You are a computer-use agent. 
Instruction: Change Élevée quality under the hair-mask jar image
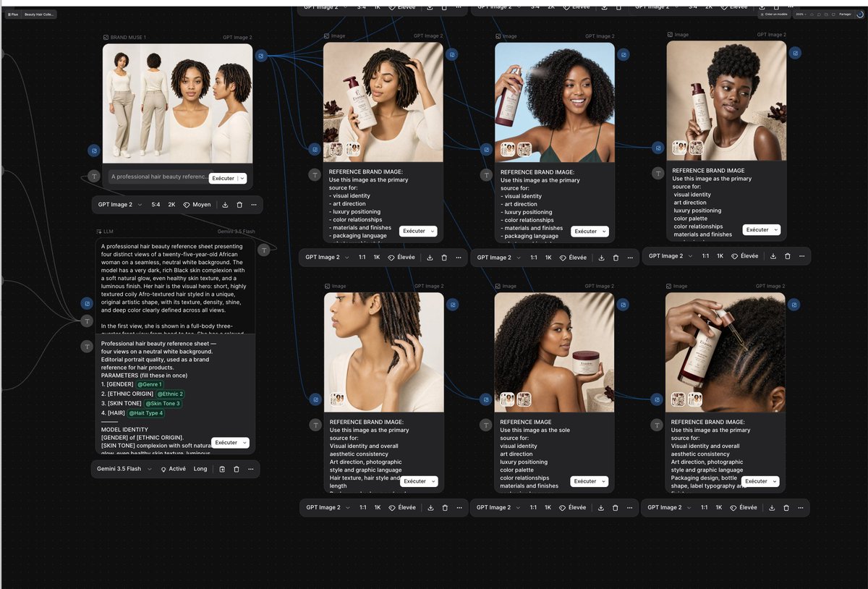(x=573, y=508)
